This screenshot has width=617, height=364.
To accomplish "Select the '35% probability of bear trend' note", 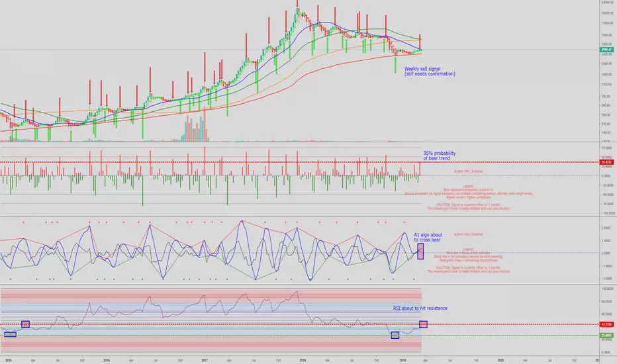I will tap(439, 156).
